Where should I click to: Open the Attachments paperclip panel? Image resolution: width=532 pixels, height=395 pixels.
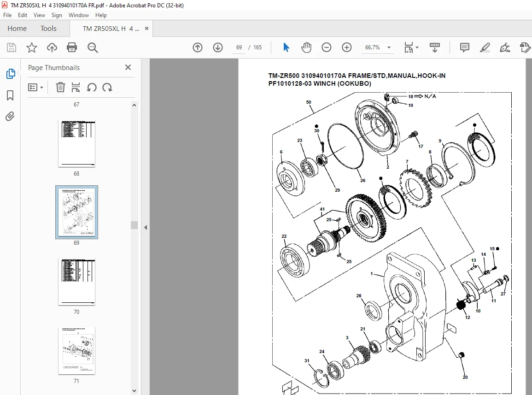pyautogui.click(x=10, y=117)
